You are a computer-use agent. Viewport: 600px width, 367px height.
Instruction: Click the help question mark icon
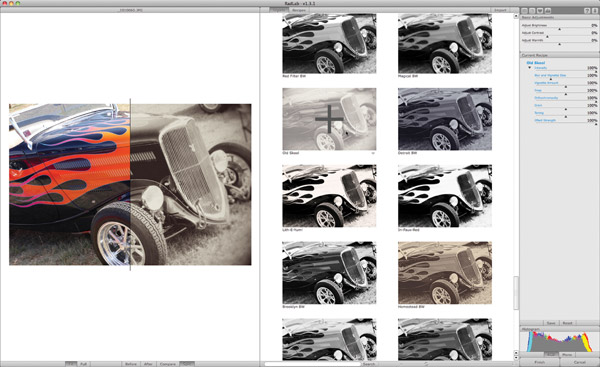pos(587,11)
